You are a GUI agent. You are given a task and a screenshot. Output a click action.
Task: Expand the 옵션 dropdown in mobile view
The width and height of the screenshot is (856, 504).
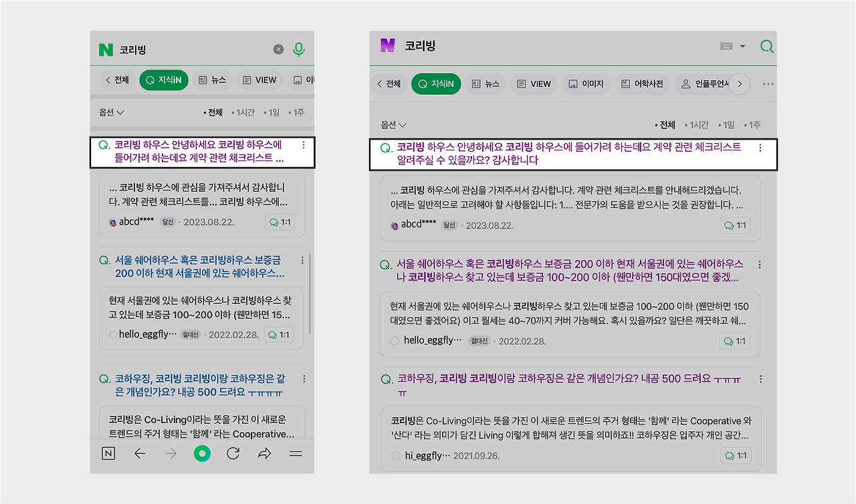click(112, 112)
